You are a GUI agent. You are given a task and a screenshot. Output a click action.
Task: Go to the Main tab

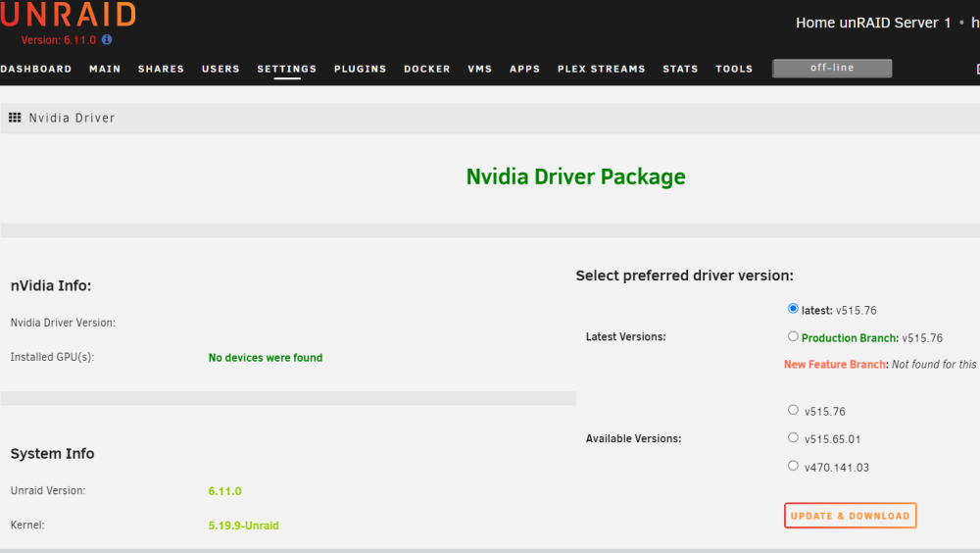click(105, 69)
